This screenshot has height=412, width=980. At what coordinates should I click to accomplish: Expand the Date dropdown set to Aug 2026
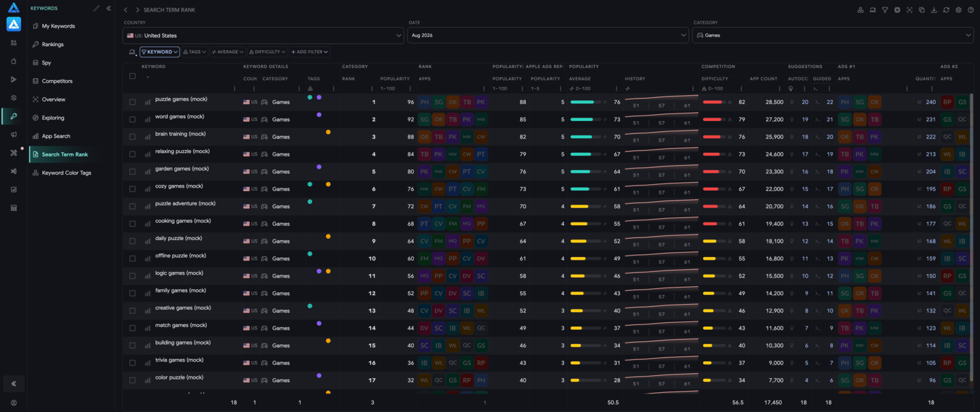[548, 35]
